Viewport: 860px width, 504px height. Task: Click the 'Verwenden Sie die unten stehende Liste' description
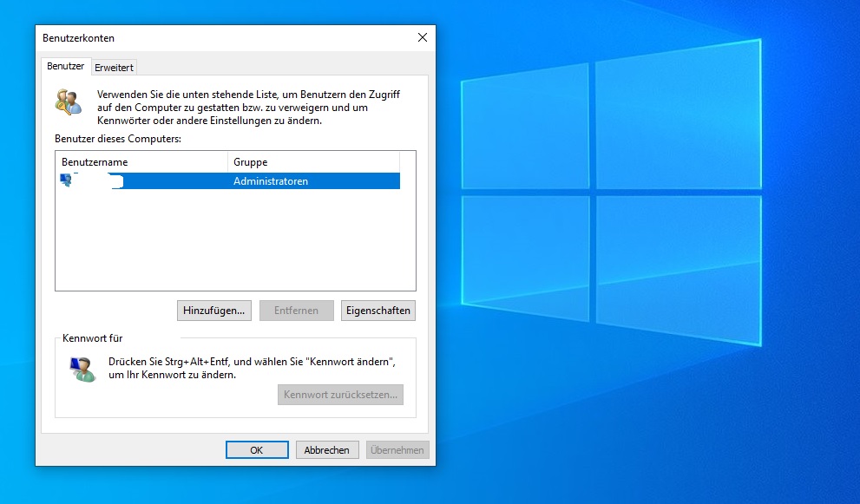[248, 108]
